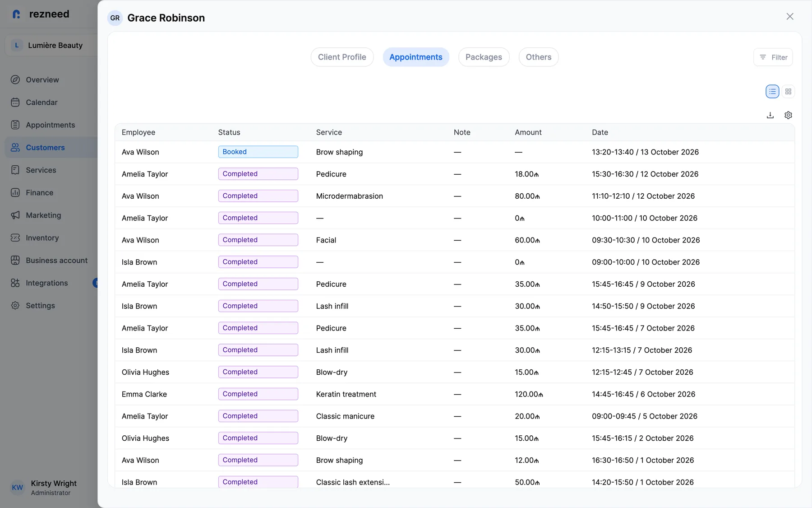Open the Others tab

(539, 57)
